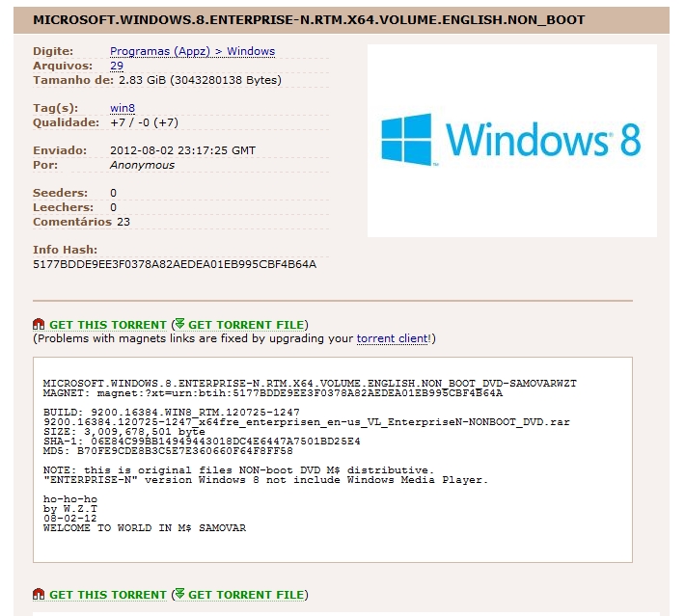The image size is (685, 616).
Task: Click the torrent title header text
Action: [309, 20]
